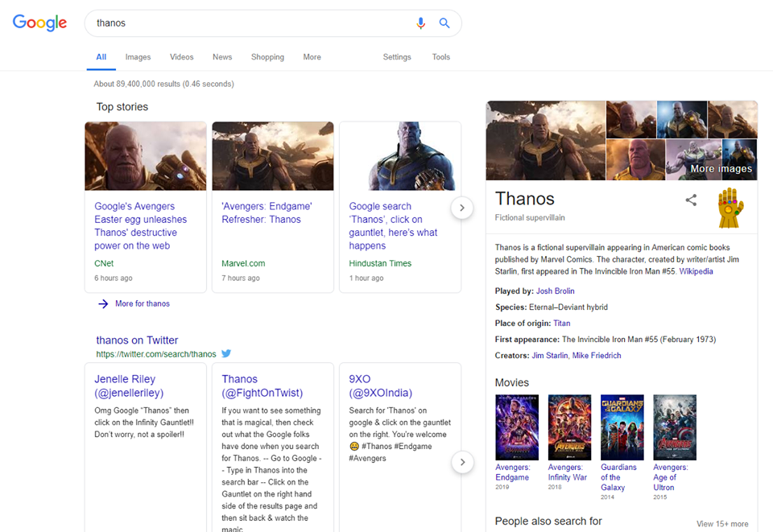The height and width of the screenshot is (532, 773).
Task: Click View 15+ more link
Action: click(x=722, y=524)
